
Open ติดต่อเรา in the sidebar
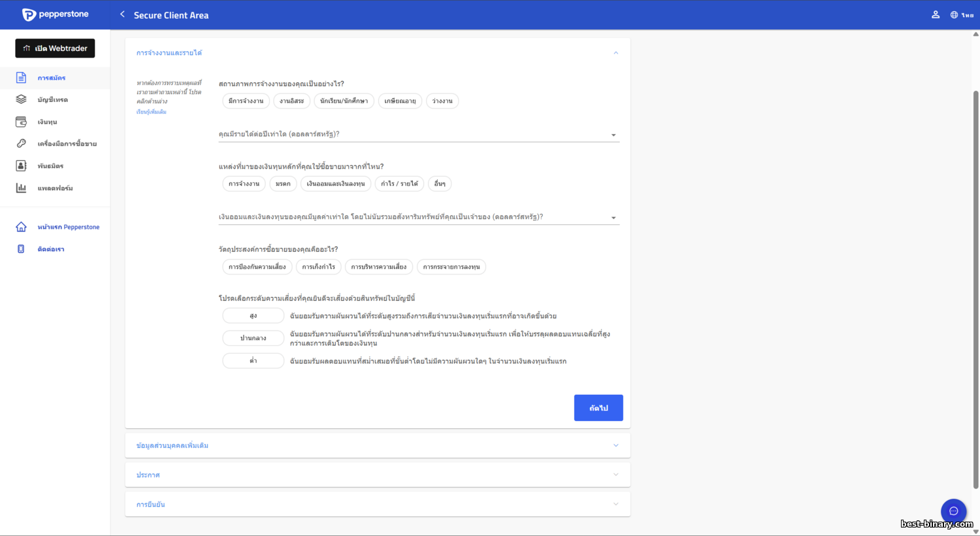point(51,249)
